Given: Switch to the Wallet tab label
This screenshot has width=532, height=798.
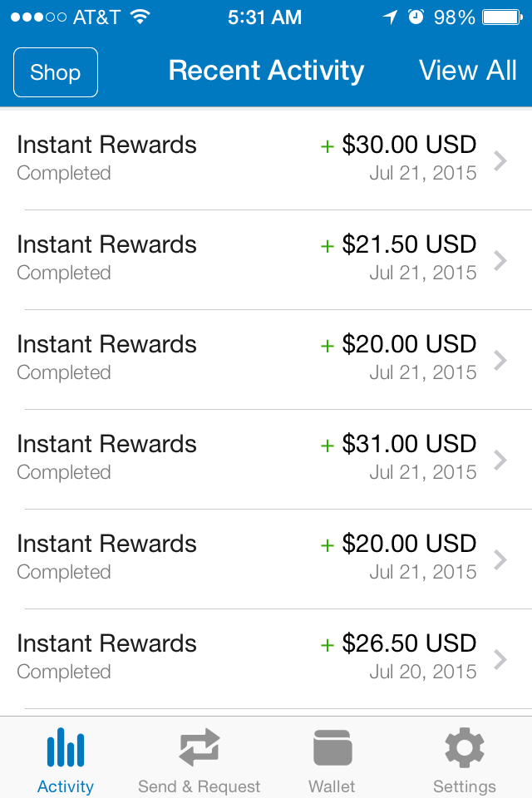Looking at the screenshot, I should [332, 786].
